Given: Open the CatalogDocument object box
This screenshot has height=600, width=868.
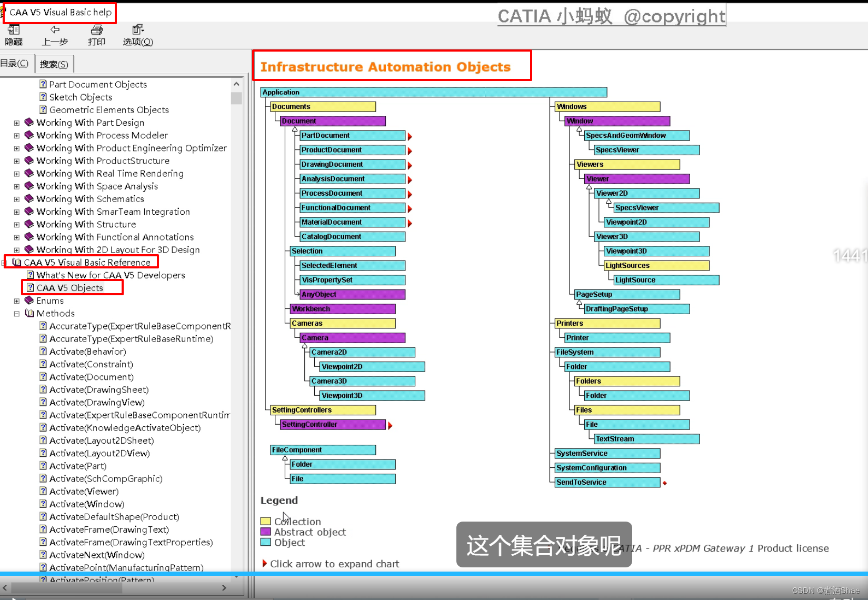Looking at the screenshot, I should pyautogui.click(x=353, y=237).
